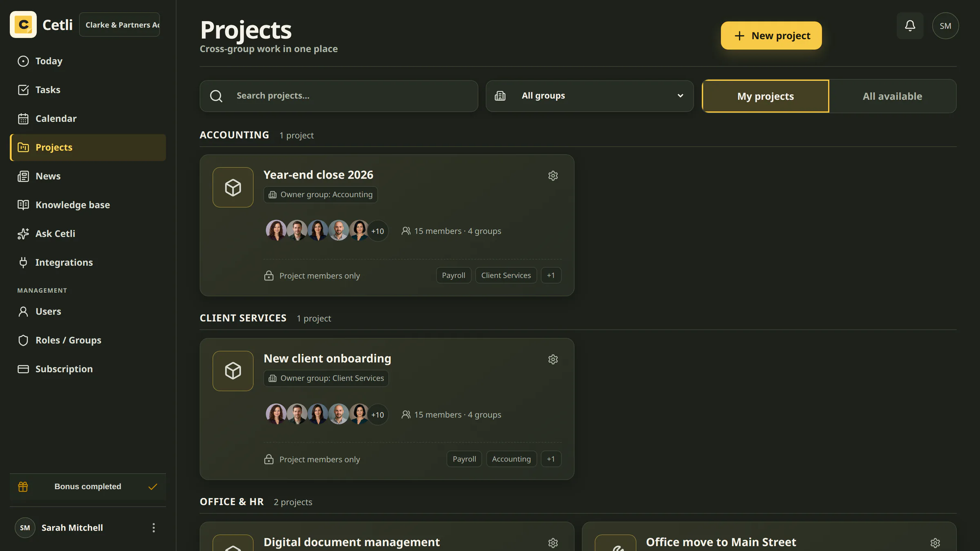This screenshot has height=551, width=980.
Task: Click the lock icon on Year-end close card
Action: point(269,276)
